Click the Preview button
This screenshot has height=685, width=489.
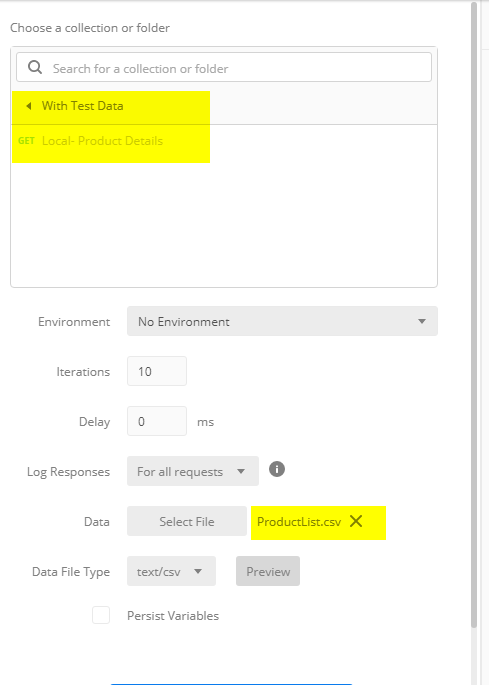pos(268,571)
